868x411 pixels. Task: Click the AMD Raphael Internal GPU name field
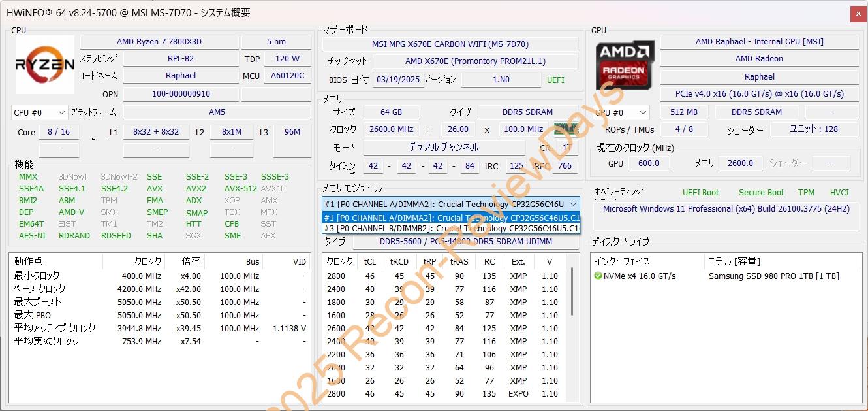(x=759, y=42)
